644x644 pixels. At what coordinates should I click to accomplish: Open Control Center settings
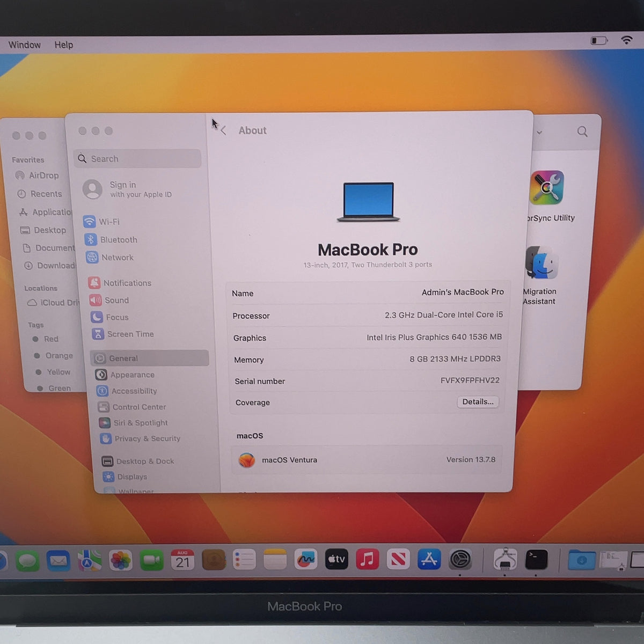pyautogui.click(x=132, y=407)
